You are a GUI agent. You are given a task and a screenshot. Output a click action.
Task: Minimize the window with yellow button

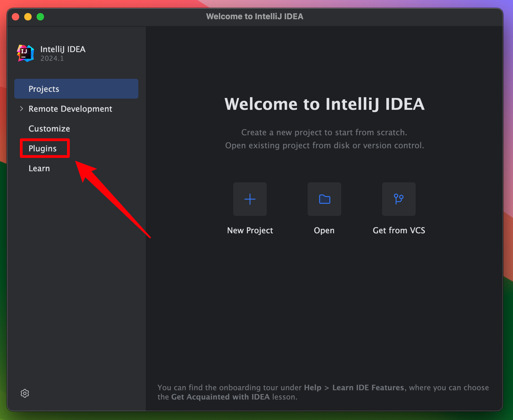point(28,17)
